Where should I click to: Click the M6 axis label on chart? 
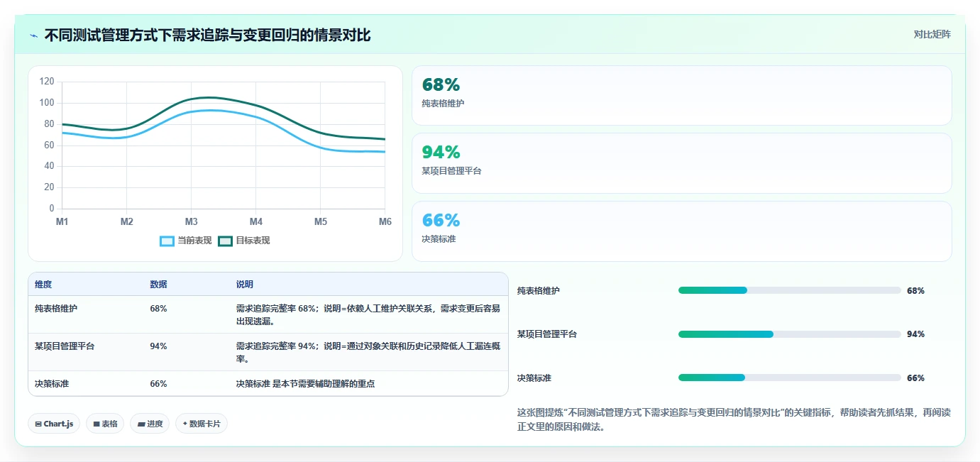tap(385, 222)
